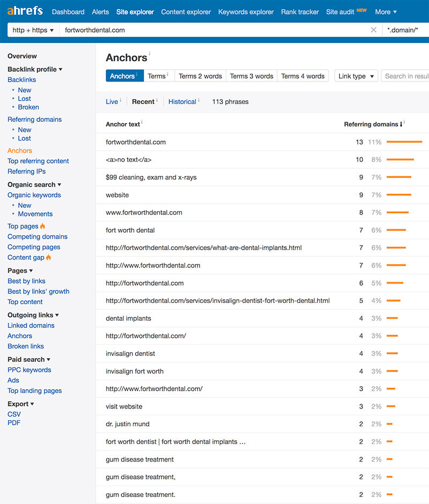Click anchor text "visit website"
Screen dimensions: 429x504
[124, 406]
